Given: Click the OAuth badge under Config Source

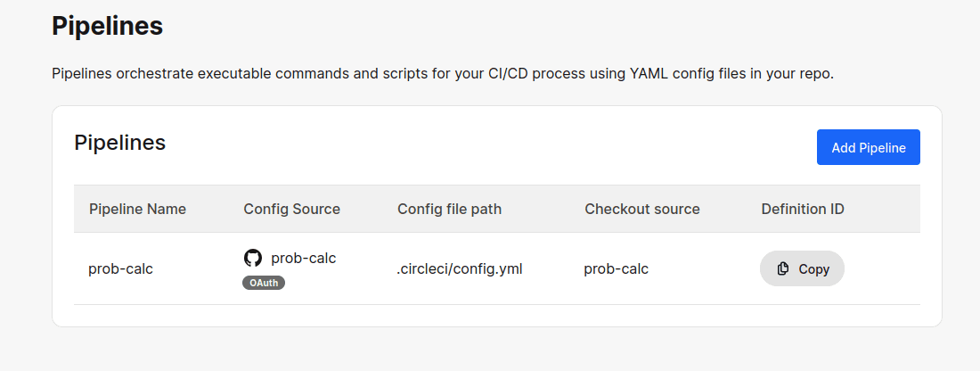Looking at the screenshot, I should coord(264,283).
